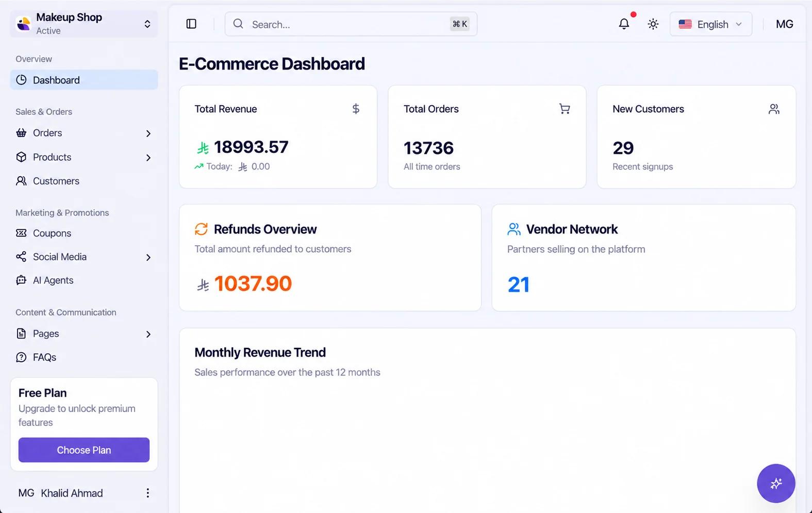Click the Vendor Network users icon
This screenshot has width=812, height=513.
coord(514,229)
